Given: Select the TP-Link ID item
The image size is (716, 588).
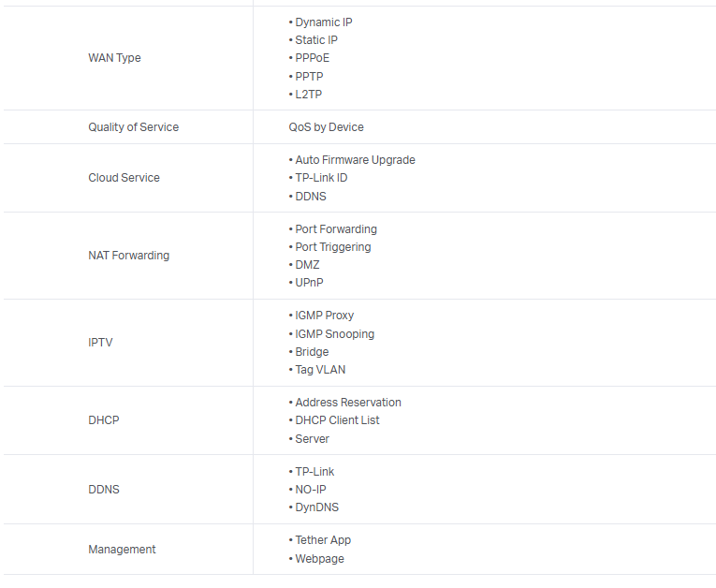Looking at the screenshot, I should (x=321, y=178).
